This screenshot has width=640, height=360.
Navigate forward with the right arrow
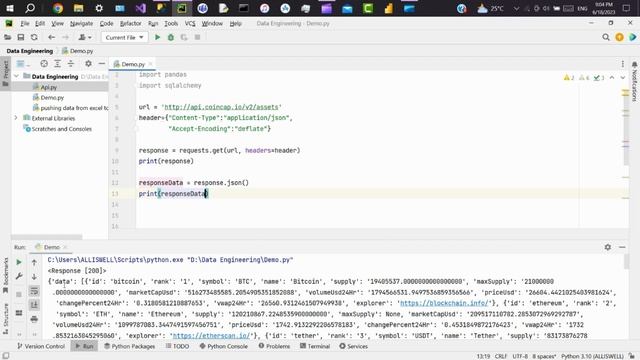(x=65, y=37)
